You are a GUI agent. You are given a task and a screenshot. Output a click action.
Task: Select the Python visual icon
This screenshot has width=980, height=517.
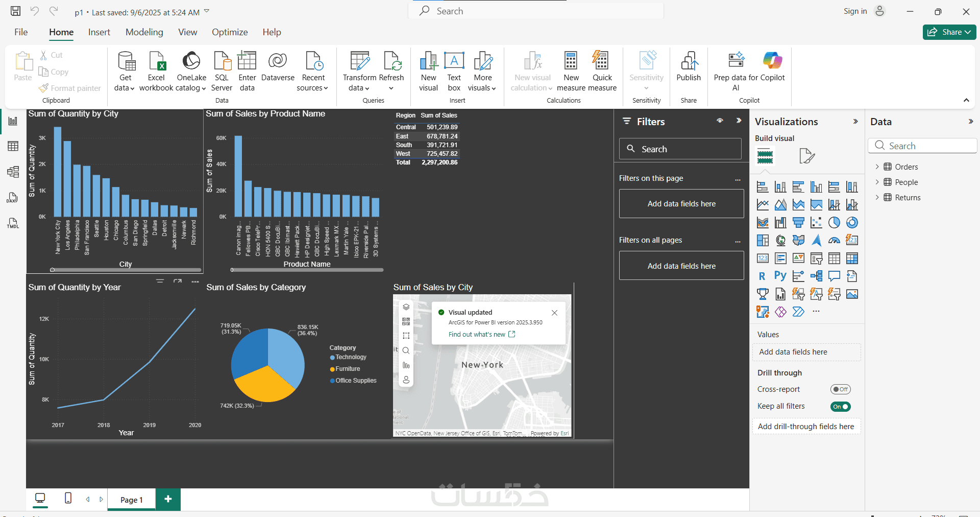click(780, 276)
